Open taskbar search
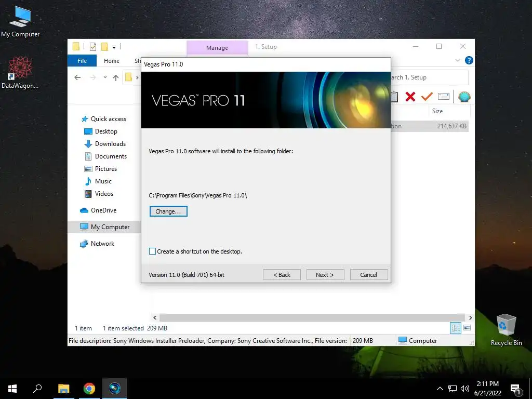This screenshot has width=532, height=399. 37,389
